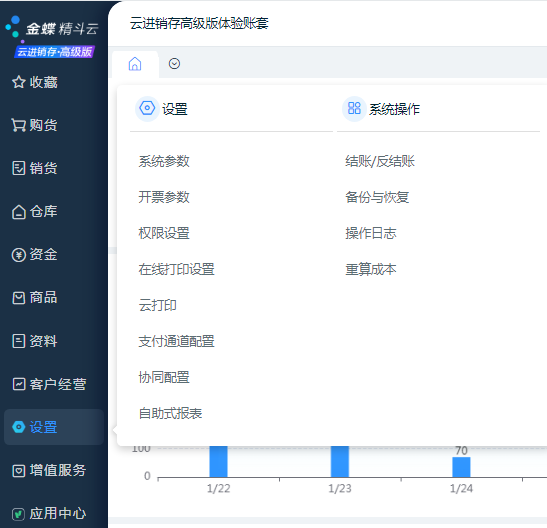Click the 资金 yen coin icon
Screen dimensions: 547x528
[18, 255]
